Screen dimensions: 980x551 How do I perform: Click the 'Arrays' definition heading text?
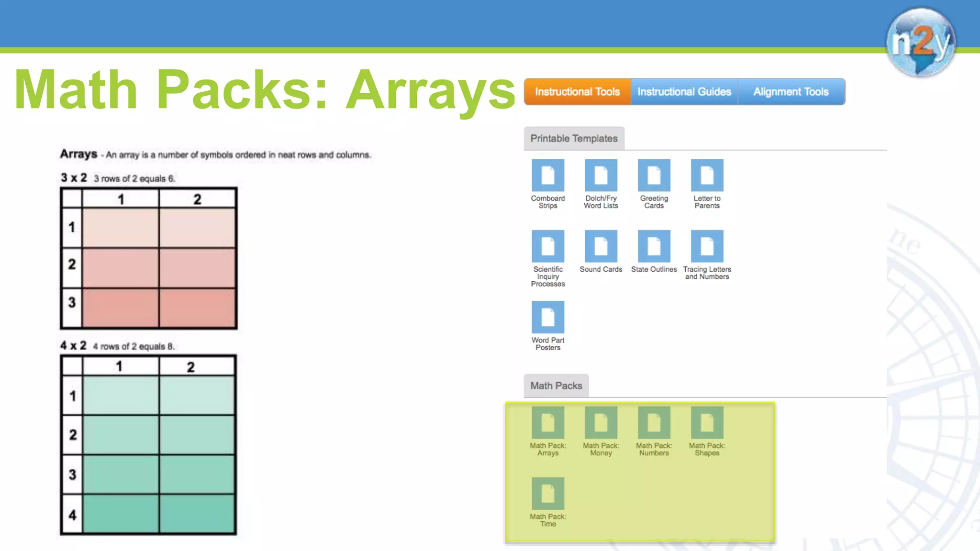coord(78,154)
